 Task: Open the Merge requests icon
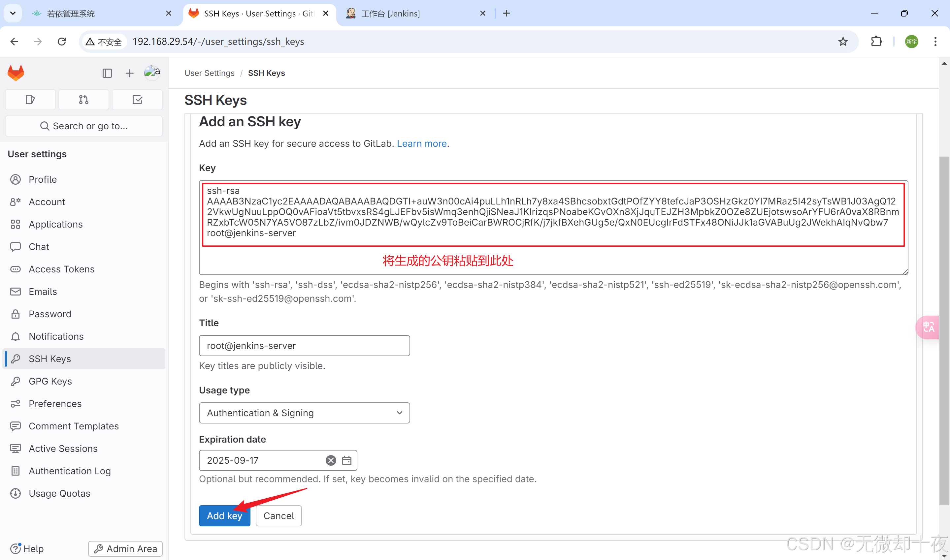84,100
